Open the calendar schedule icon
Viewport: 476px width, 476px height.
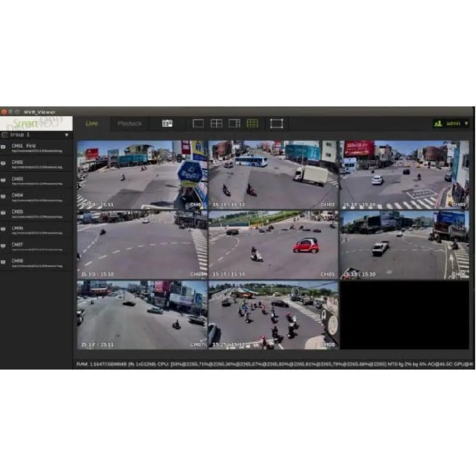[167, 123]
